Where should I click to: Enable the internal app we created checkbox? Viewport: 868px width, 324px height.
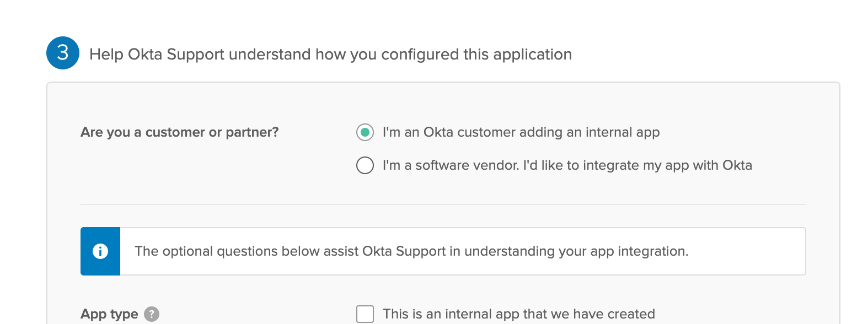pyautogui.click(x=365, y=314)
